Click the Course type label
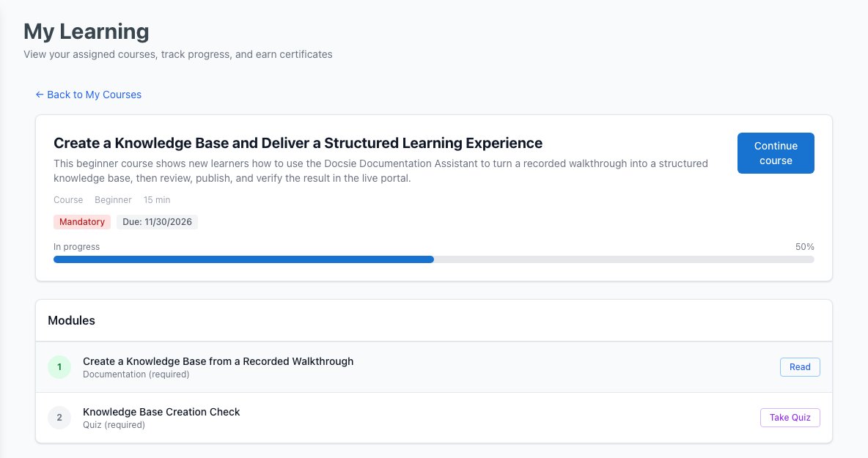This screenshot has height=458, width=868. coord(68,199)
